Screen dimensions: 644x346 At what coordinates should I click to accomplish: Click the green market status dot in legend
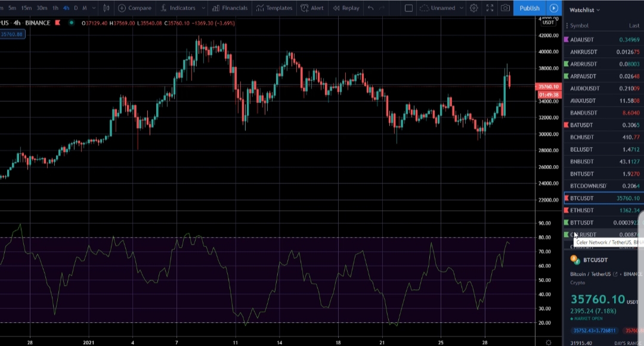pyautogui.click(x=72, y=23)
